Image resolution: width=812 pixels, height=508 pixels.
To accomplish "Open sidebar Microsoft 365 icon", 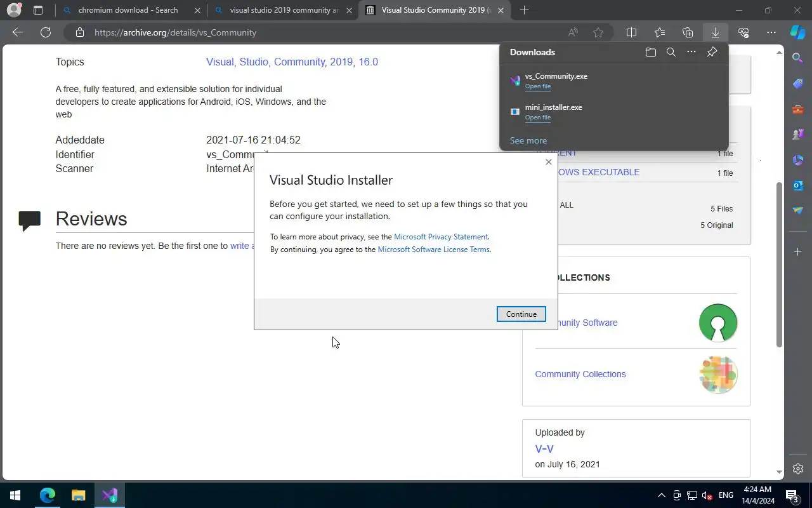I will [x=798, y=159].
